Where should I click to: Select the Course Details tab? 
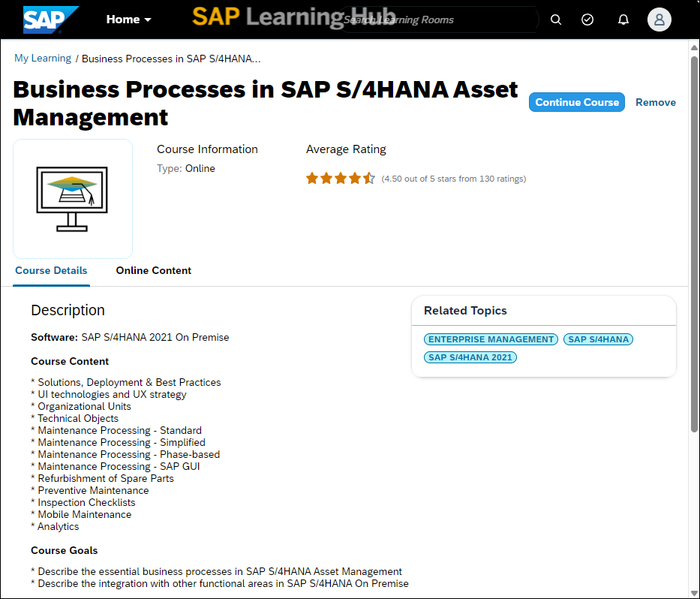click(x=51, y=271)
